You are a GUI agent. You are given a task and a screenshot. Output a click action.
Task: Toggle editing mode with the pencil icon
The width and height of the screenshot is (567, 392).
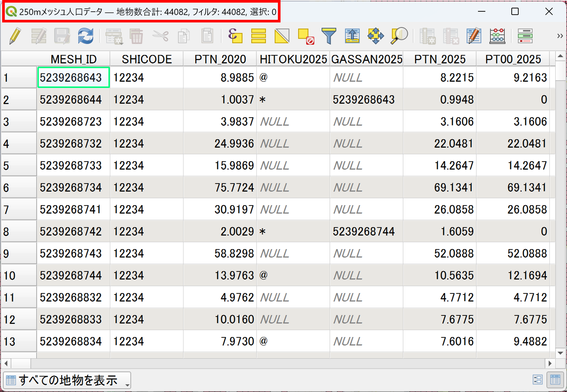pos(15,36)
